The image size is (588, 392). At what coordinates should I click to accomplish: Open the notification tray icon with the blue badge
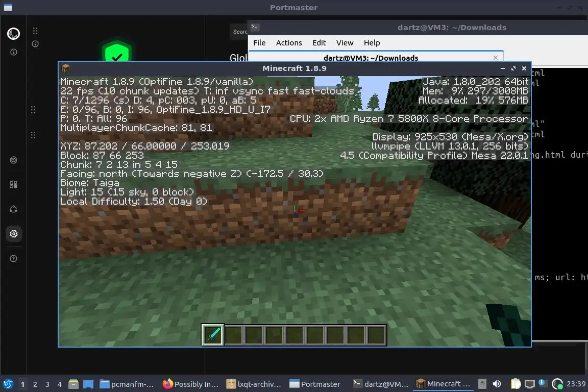click(542, 383)
